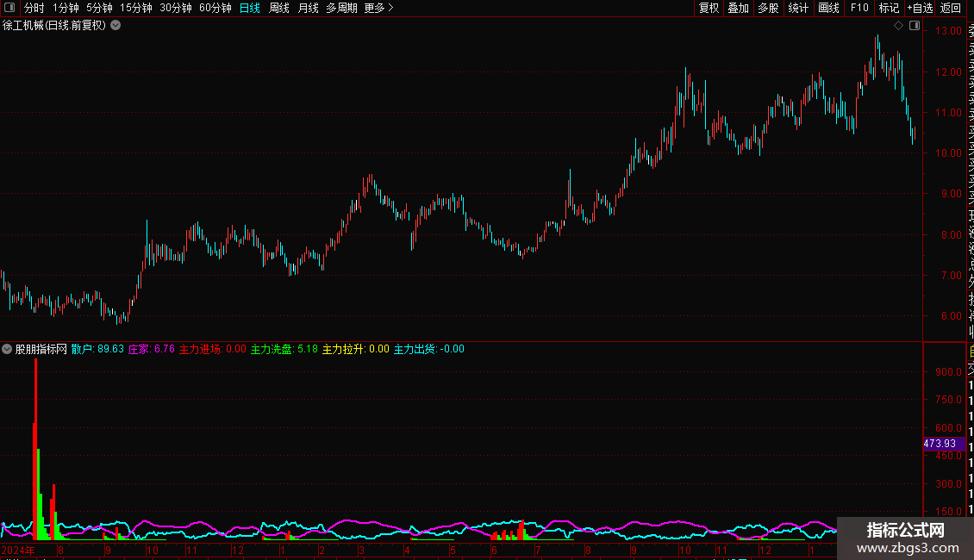Toggle the right side panel icon near 13.00

coord(915,26)
